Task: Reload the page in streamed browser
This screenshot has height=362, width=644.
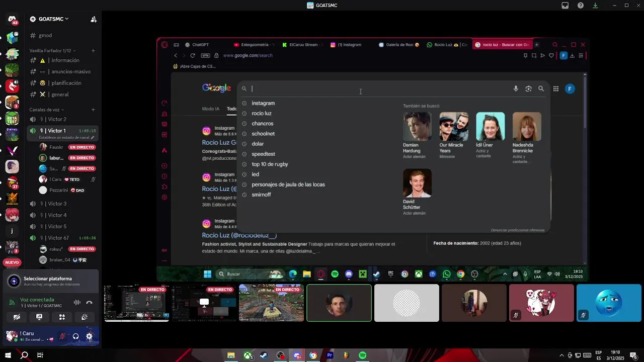Action: 192,55
